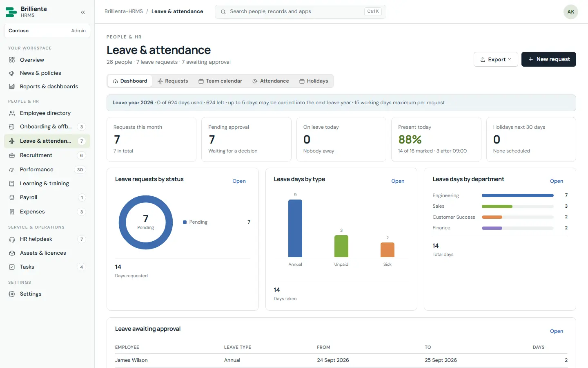
Task: Click the Sales department green progress bar
Action: click(x=497, y=206)
